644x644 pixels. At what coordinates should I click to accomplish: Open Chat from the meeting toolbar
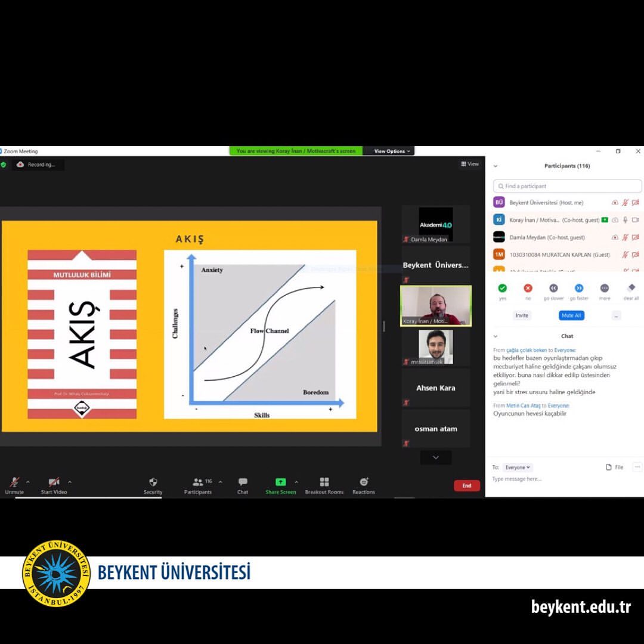(243, 485)
